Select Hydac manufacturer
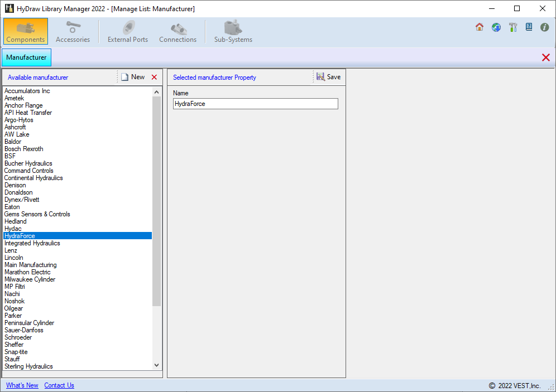 click(78, 229)
